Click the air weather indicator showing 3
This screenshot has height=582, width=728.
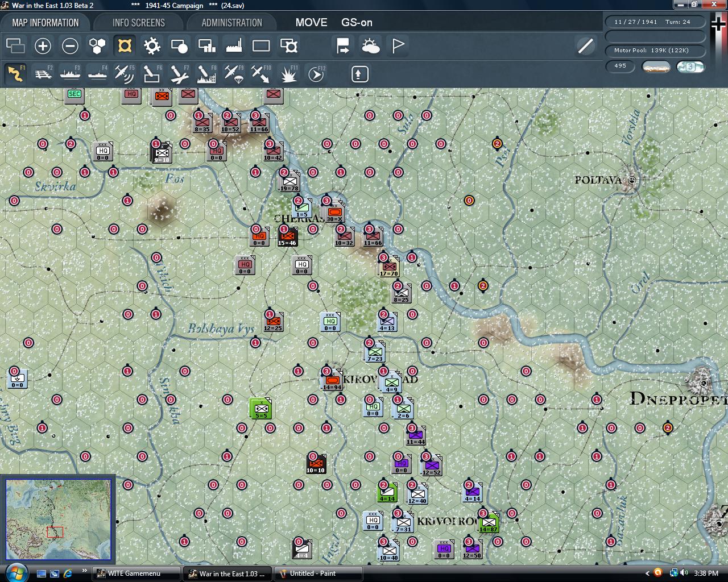pyautogui.click(x=690, y=66)
